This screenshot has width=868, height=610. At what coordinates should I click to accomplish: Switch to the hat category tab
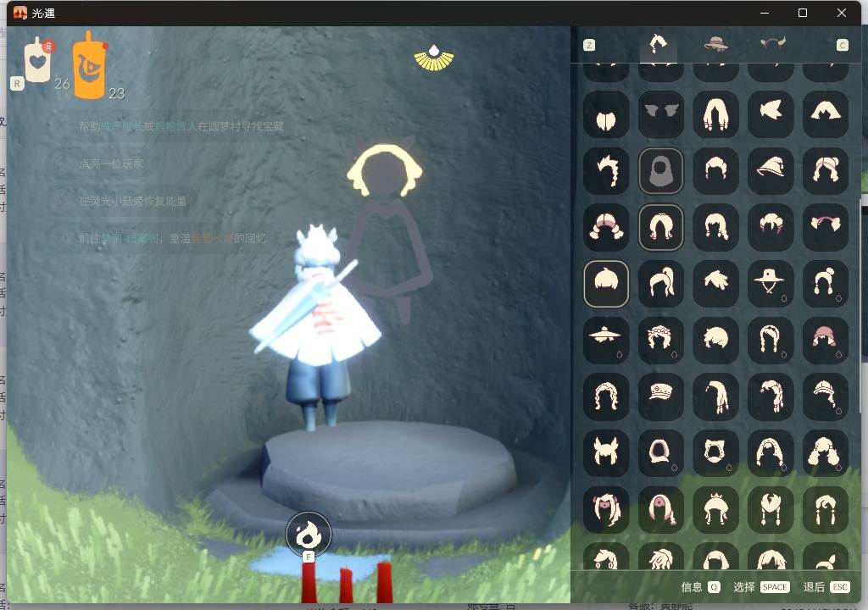pyautogui.click(x=715, y=44)
